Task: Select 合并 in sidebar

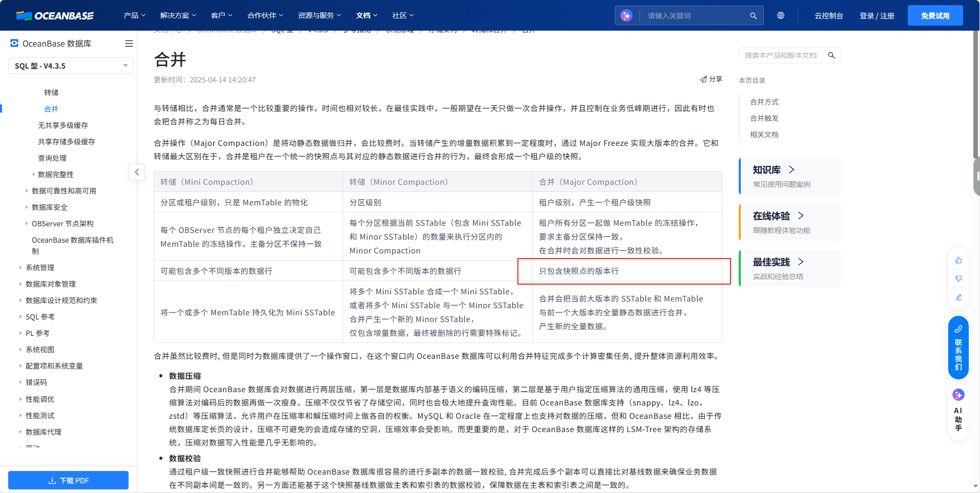Action: click(x=51, y=109)
